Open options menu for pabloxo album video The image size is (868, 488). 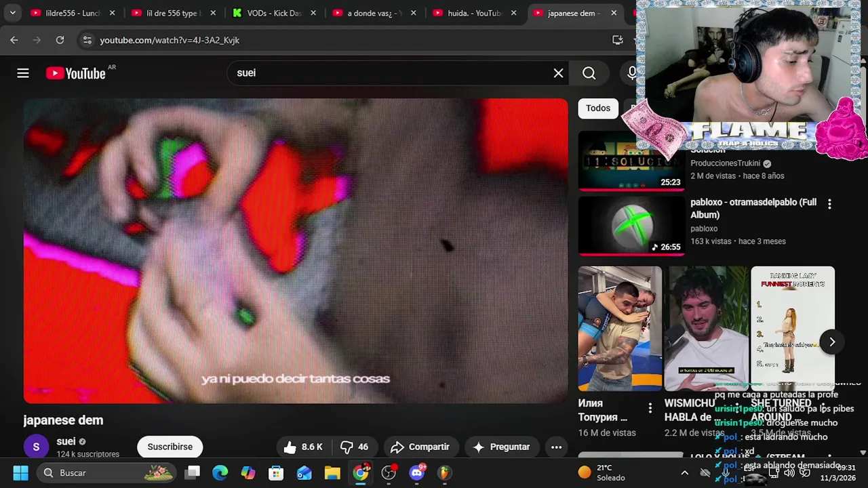829,203
